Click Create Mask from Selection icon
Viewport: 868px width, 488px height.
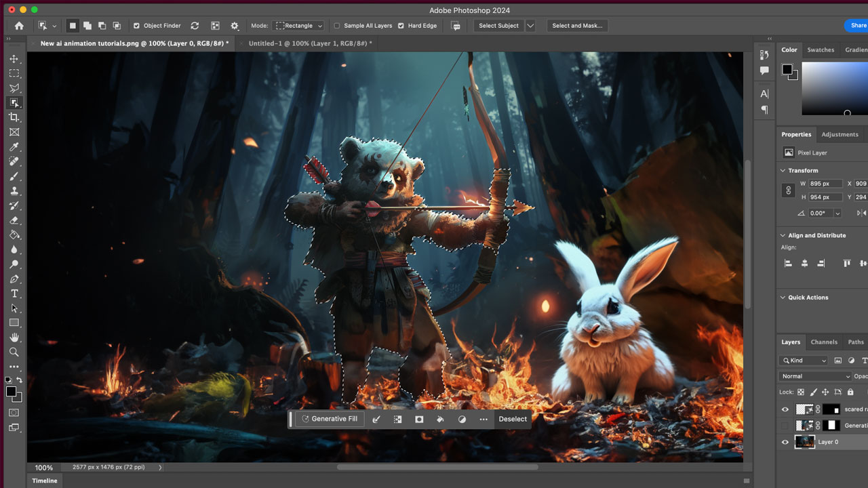tap(419, 419)
